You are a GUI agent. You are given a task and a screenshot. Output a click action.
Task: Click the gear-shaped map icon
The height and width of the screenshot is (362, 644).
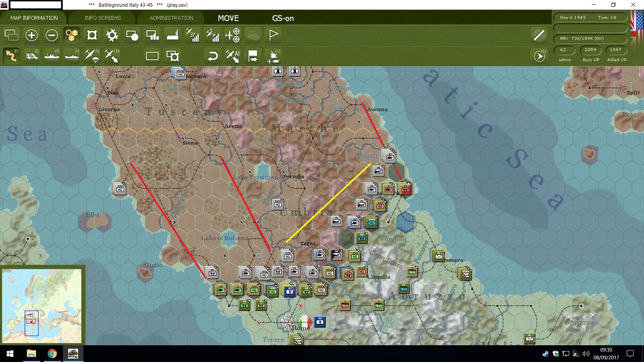[x=112, y=35]
